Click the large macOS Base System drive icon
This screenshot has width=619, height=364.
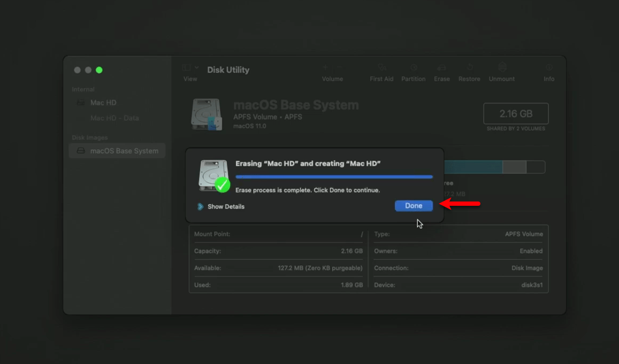(207, 114)
